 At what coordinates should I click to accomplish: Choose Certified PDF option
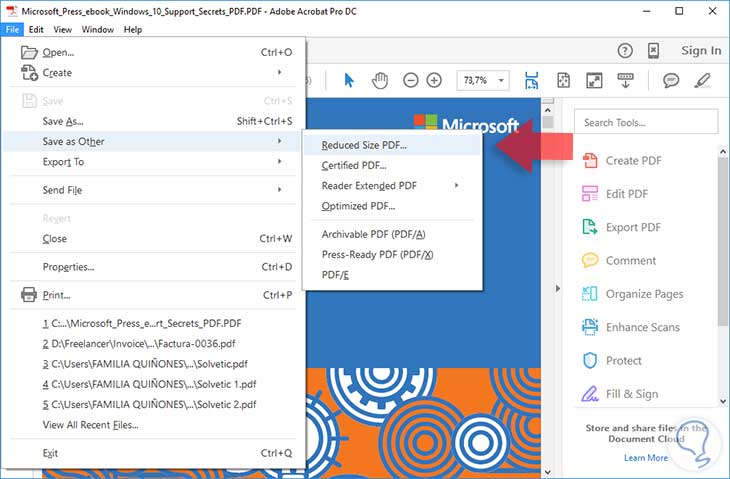coord(392,165)
